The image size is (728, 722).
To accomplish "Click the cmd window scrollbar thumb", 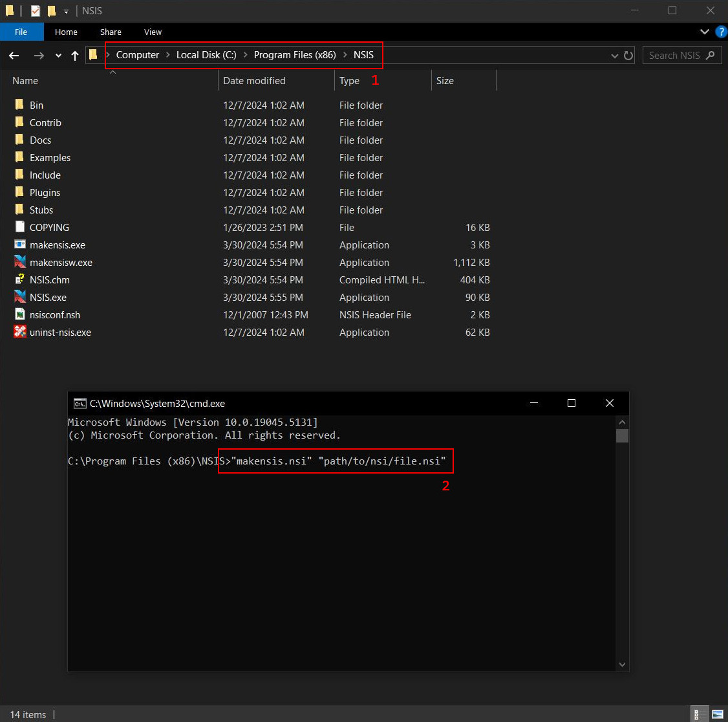I will click(x=622, y=436).
